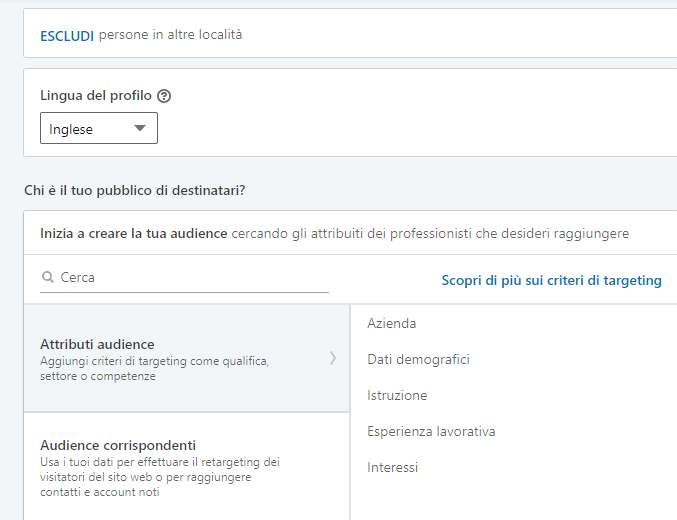Click the 'persone in altre località' text
This screenshot has height=520, width=677.
click(170, 35)
